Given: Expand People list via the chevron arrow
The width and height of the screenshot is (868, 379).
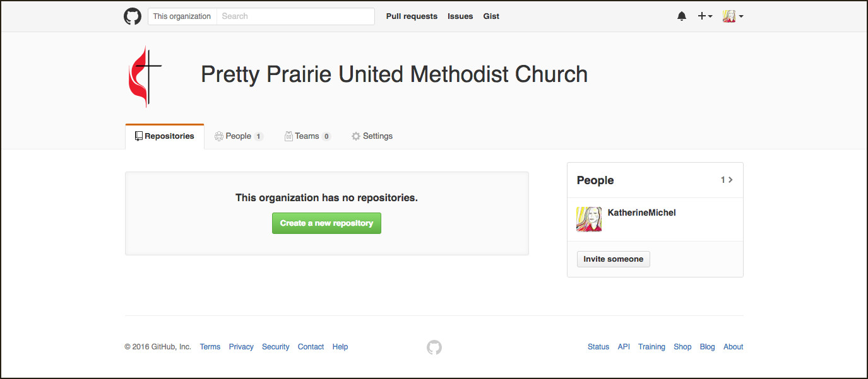Looking at the screenshot, I should click(x=730, y=180).
